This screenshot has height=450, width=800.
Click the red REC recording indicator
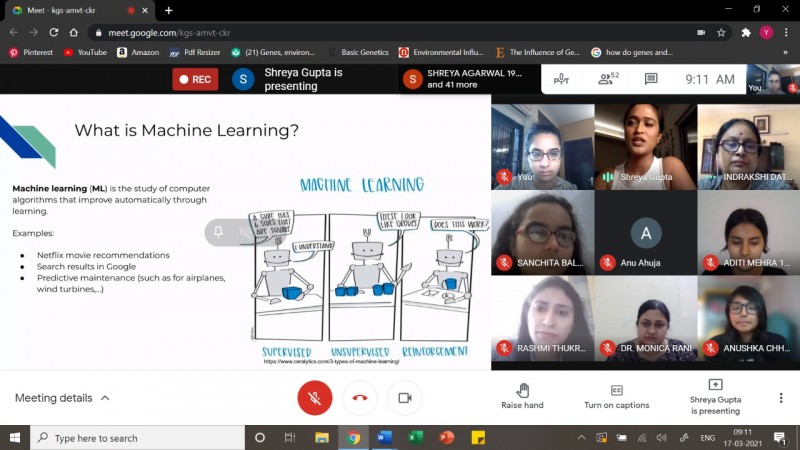click(x=195, y=79)
